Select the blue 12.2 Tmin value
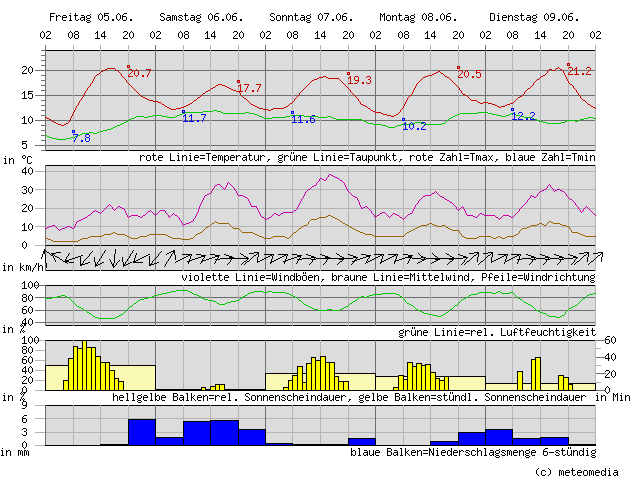Image resolution: width=631 pixels, height=480 pixels. 524,117
